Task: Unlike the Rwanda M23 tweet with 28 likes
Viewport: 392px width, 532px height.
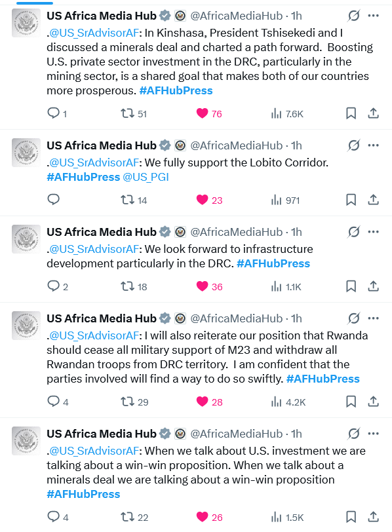Action: tap(203, 402)
